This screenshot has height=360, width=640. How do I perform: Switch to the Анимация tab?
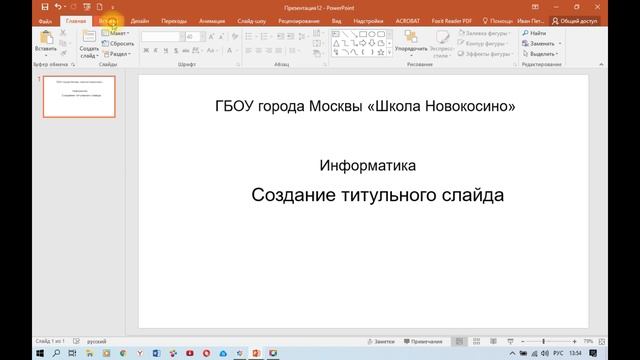tap(212, 21)
